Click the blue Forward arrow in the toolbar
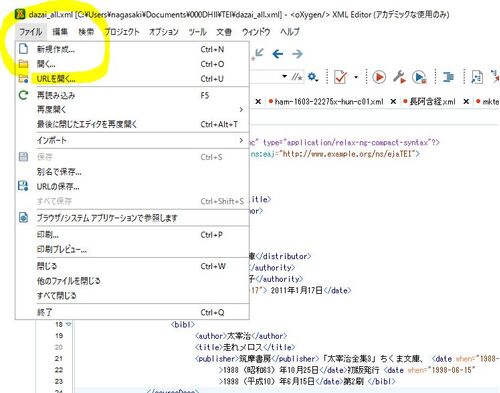 pyautogui.click(x=297, y=54)
